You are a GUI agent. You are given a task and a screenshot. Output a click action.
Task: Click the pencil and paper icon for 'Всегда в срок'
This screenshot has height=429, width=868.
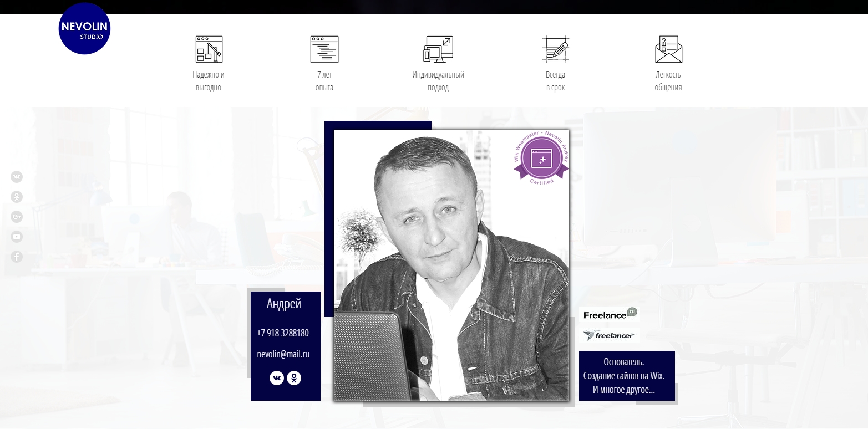[555, 49]
